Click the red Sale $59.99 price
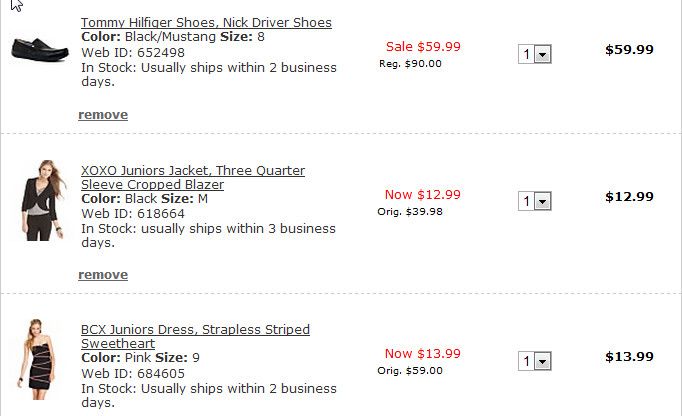 (x=423, y=46)
